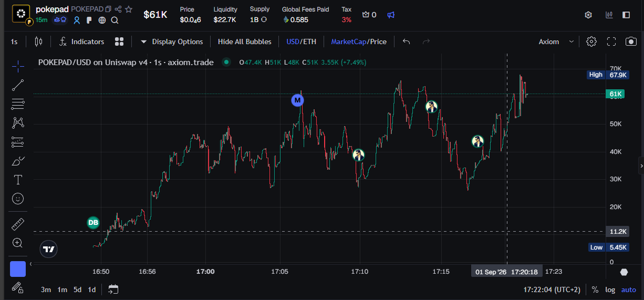The width and height of the screenshot is (644, 300).
Task: Toggle percent scale mode
Action: click(x=595, y=289)
